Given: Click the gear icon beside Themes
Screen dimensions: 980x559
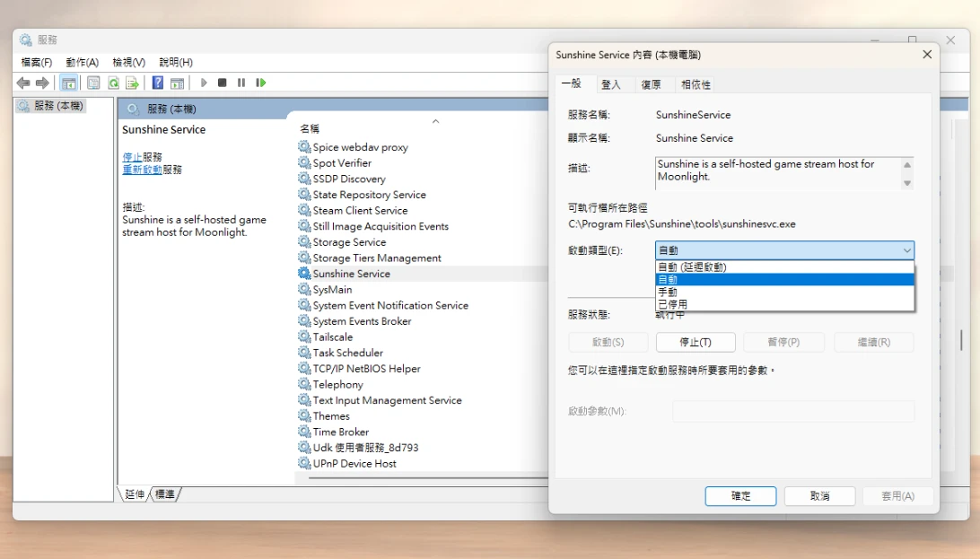Looking at the screenshot, I should [304, 415].
